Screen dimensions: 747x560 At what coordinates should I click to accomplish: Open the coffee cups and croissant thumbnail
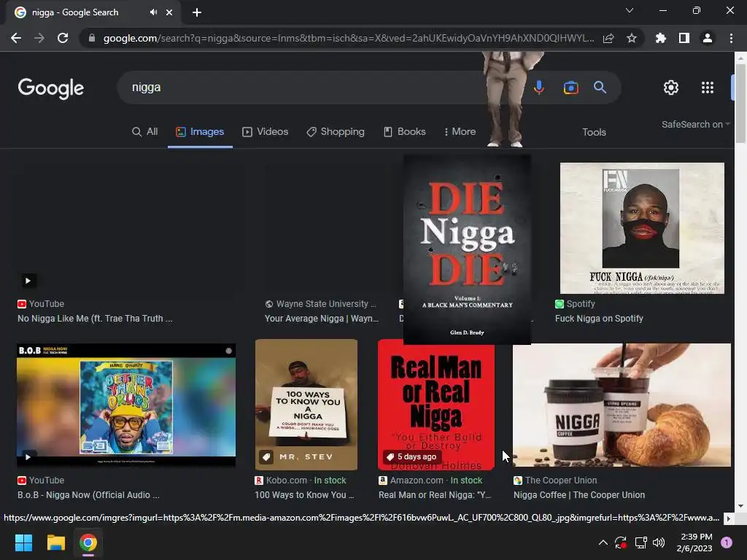tap(622, 405)
